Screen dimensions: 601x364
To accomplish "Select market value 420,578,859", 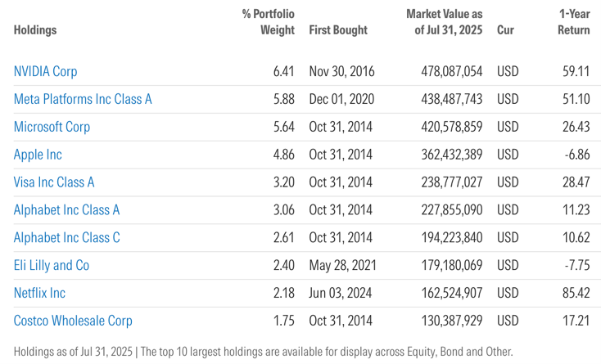I will click(x=452, y=127).
